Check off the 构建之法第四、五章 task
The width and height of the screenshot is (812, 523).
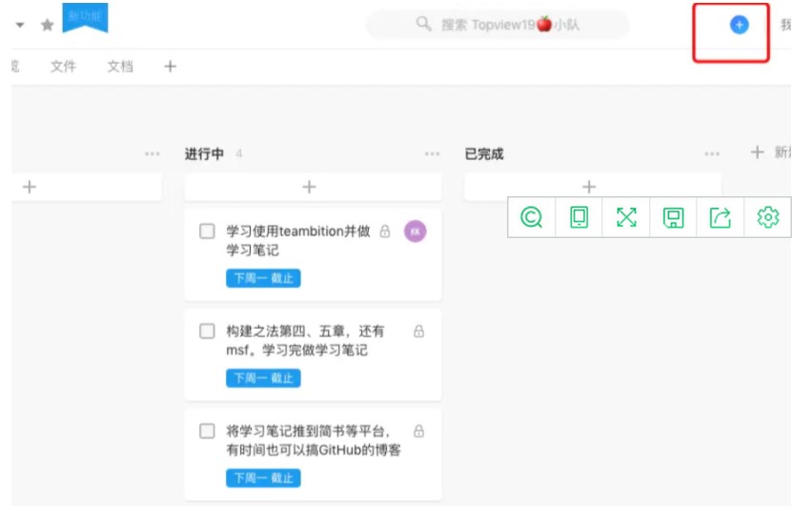[x=207, y=331]
